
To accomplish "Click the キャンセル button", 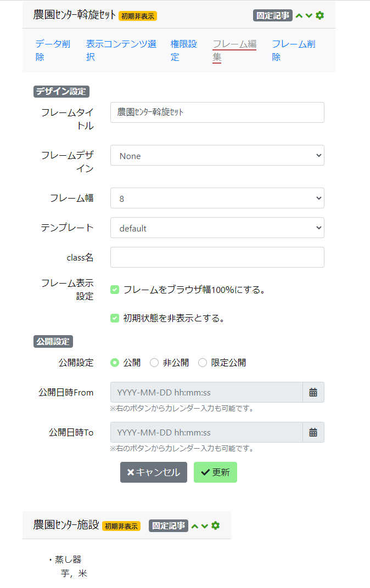I will click(154, 472).
